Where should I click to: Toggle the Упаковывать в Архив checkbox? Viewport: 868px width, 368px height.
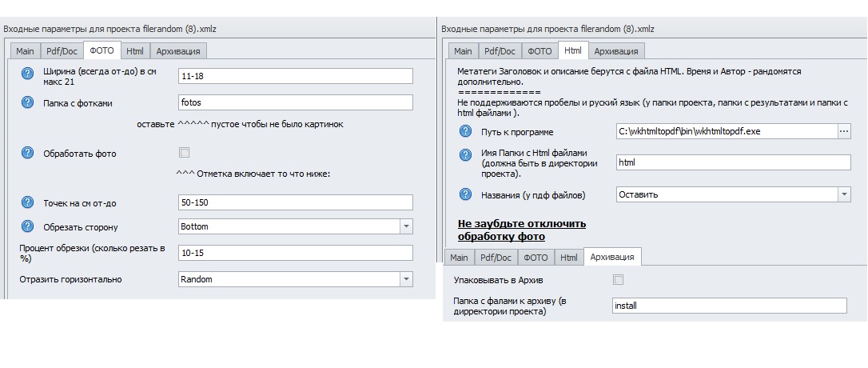tap(618, 280)
